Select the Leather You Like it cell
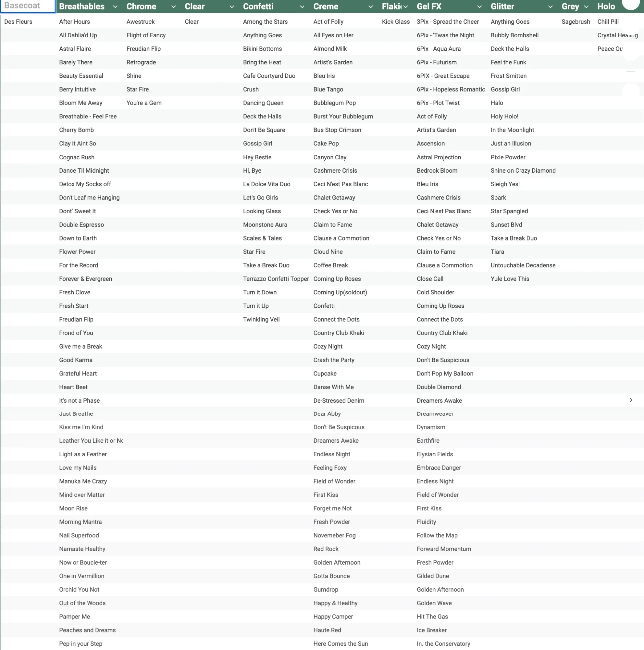Viewport: 644px width, 650px height. 91,441
